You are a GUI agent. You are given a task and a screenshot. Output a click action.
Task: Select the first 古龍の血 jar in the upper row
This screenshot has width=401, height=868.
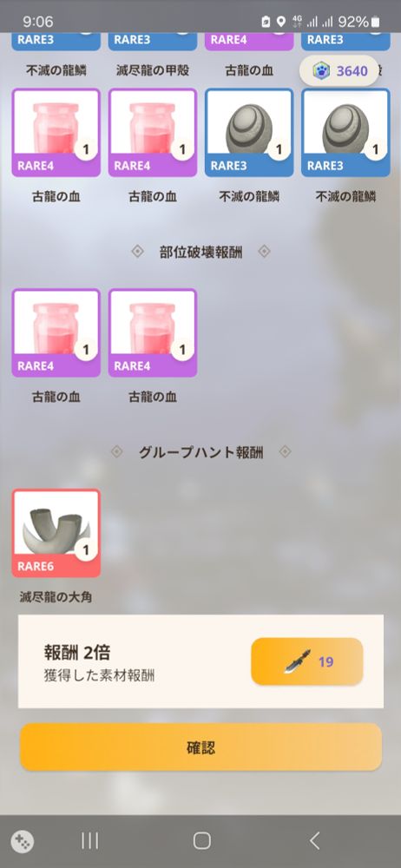click(56, 132)
